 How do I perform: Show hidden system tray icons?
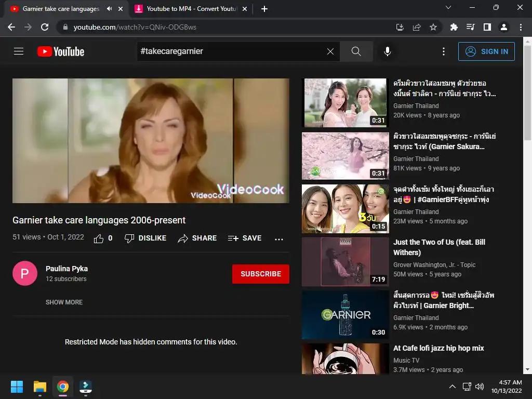click(453, 387)
